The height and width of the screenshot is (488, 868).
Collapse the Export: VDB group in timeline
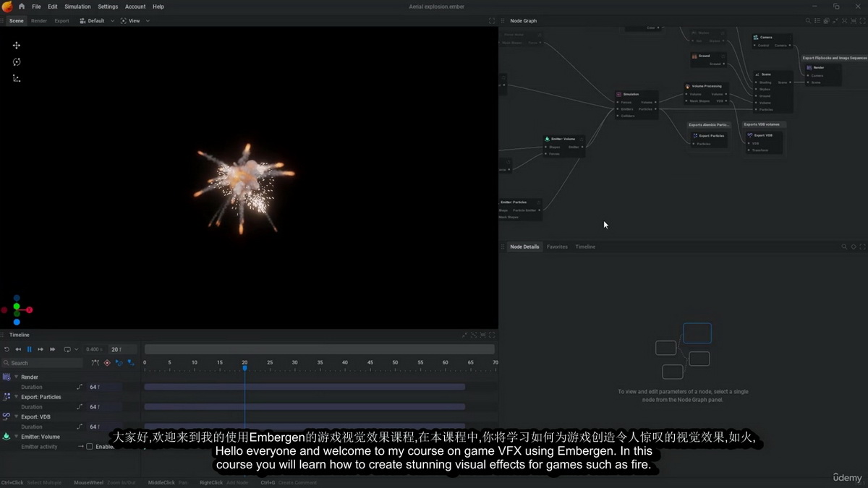click(x=17, y=416)
